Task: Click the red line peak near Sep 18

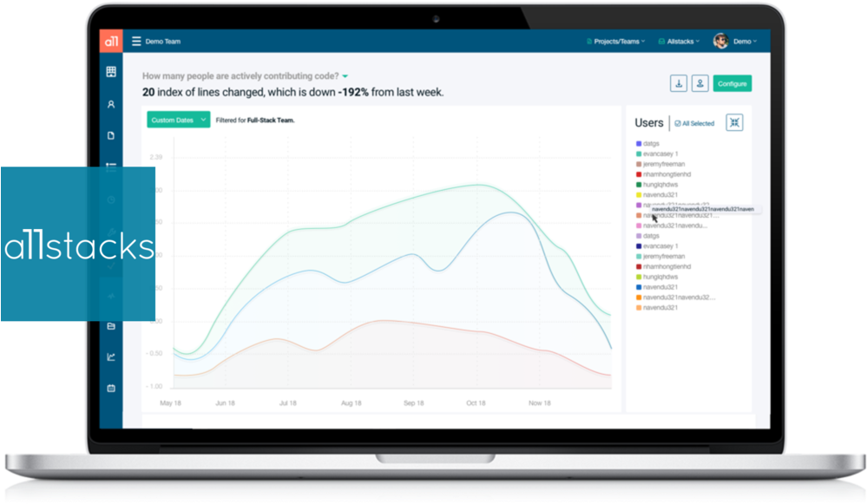Action: click(382, 320)
